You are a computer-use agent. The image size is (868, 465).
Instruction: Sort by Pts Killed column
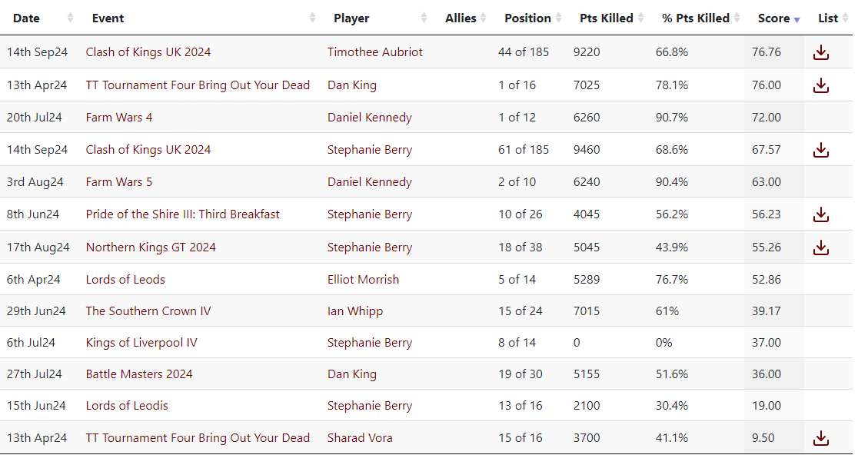(x=606, y=18)
